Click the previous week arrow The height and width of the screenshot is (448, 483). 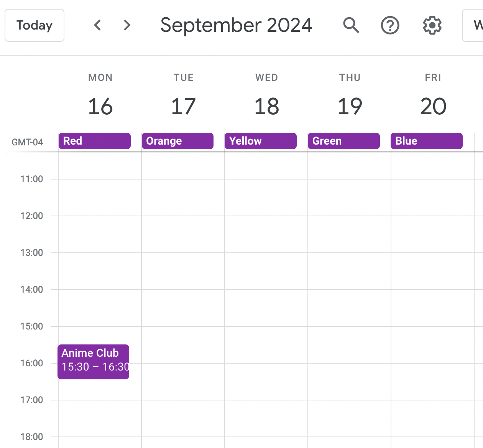click(98, 25)
